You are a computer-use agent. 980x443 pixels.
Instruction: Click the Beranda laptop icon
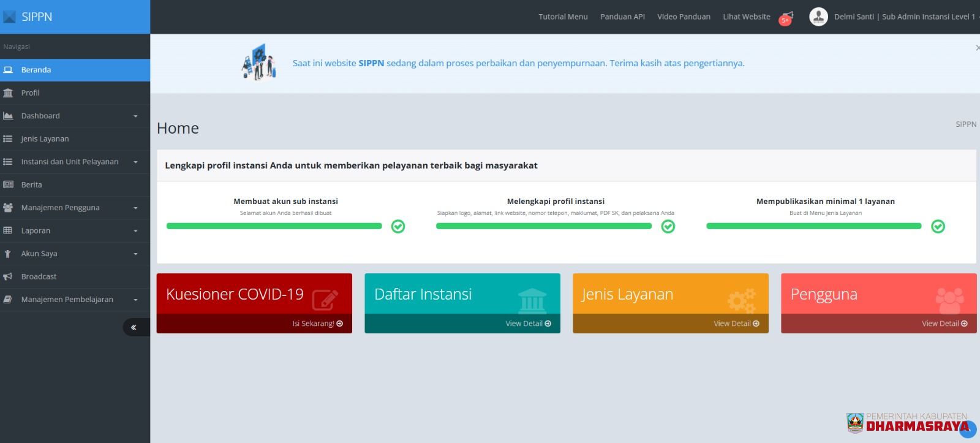click(8, 70)
